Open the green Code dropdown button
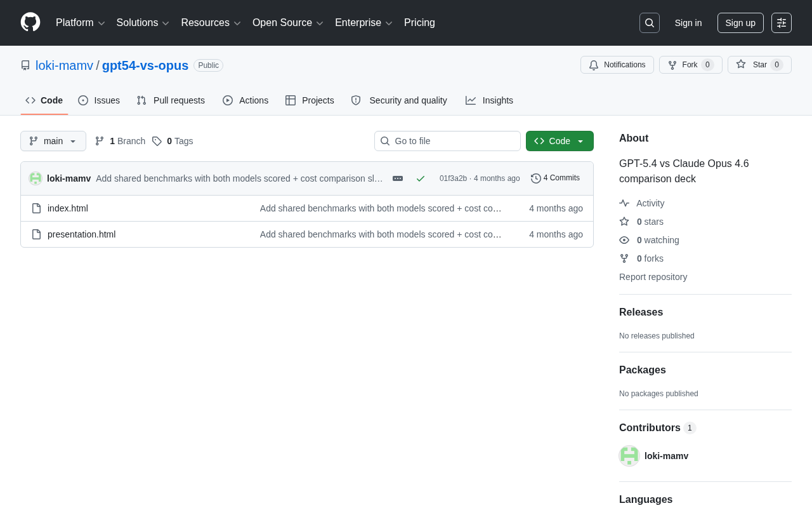 (x=560, y=141)
